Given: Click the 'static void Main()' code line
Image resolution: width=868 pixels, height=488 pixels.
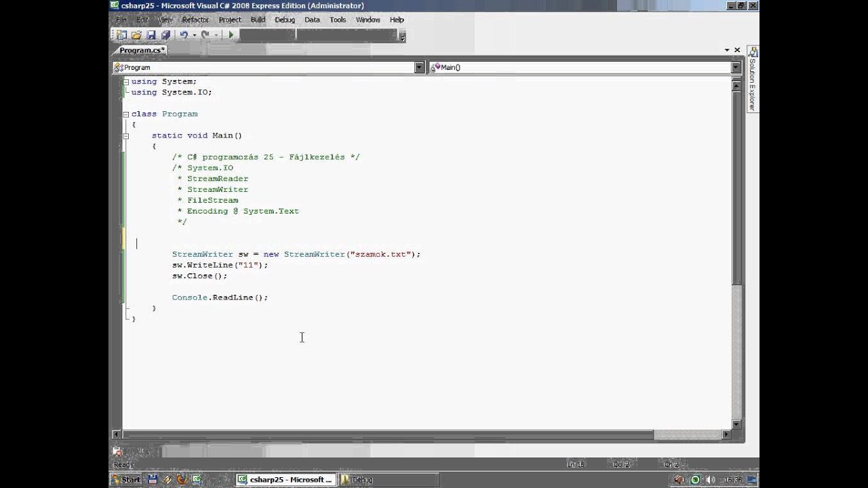Looking at the screenshot, I should 197,136.
